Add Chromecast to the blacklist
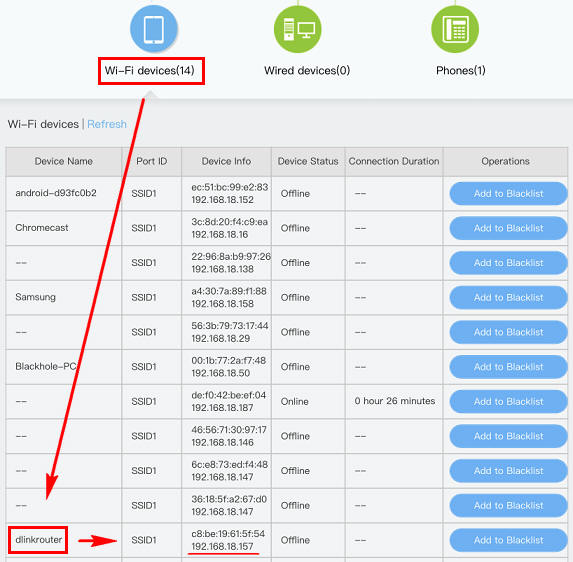 point(508,228)
